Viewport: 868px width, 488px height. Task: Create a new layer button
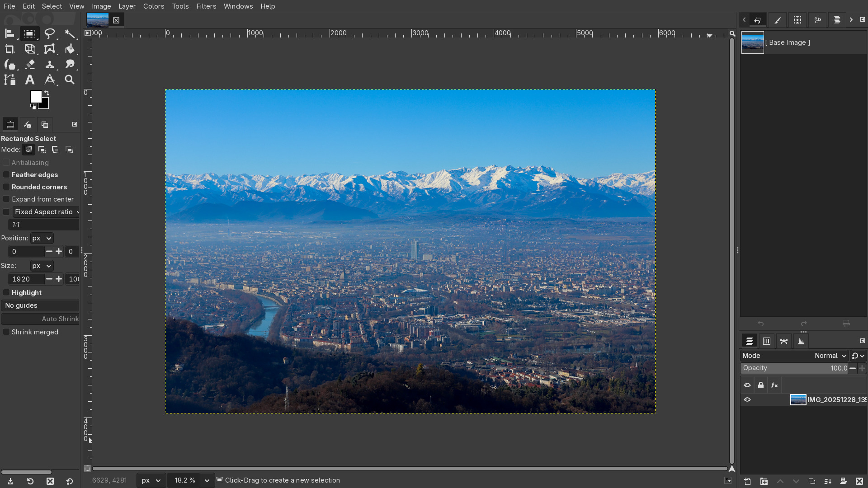tap(747, 481)
